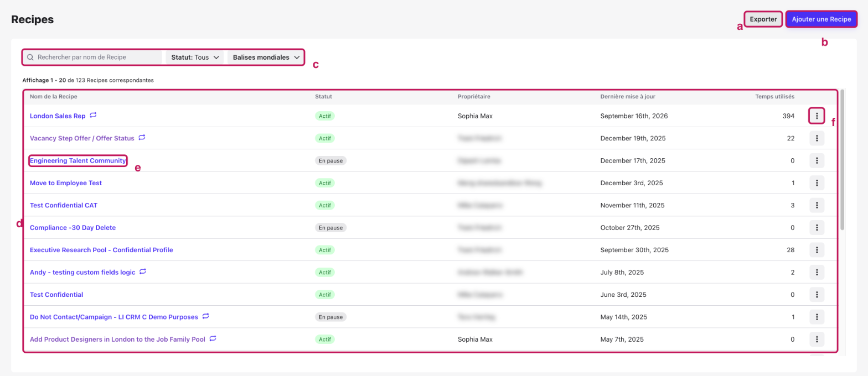Open three-dot menu for Do Not Contact/Campaign recipe
This screenshot has width=868, height=376.
pyautogui.click(x=817, y=317)
